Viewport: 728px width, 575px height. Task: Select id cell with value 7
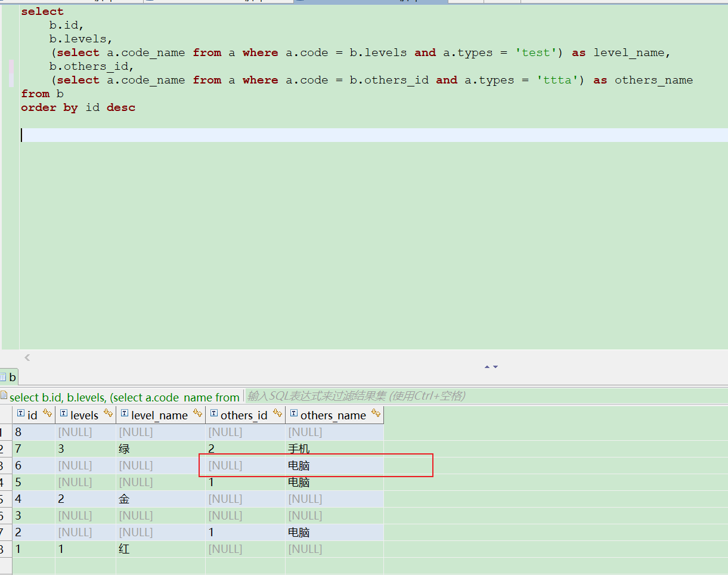(x=34, y=449)
